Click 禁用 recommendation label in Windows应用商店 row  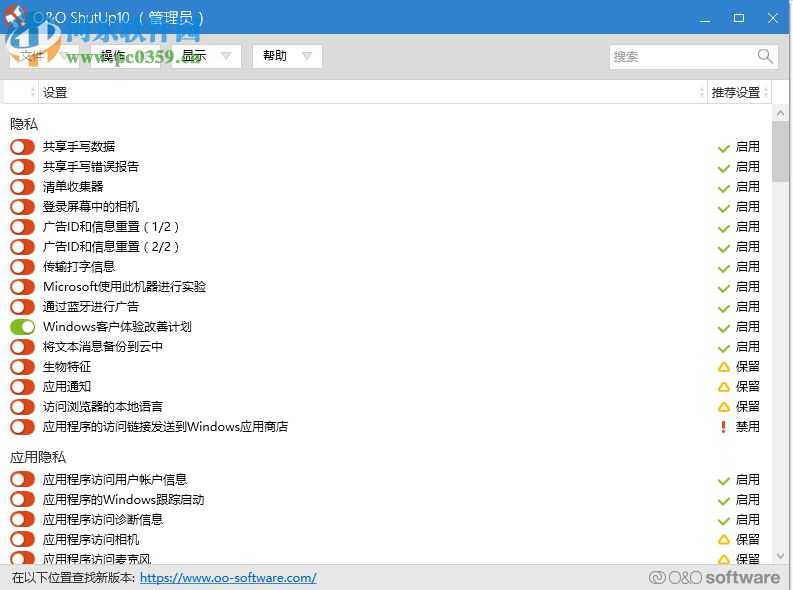point(747,427)
